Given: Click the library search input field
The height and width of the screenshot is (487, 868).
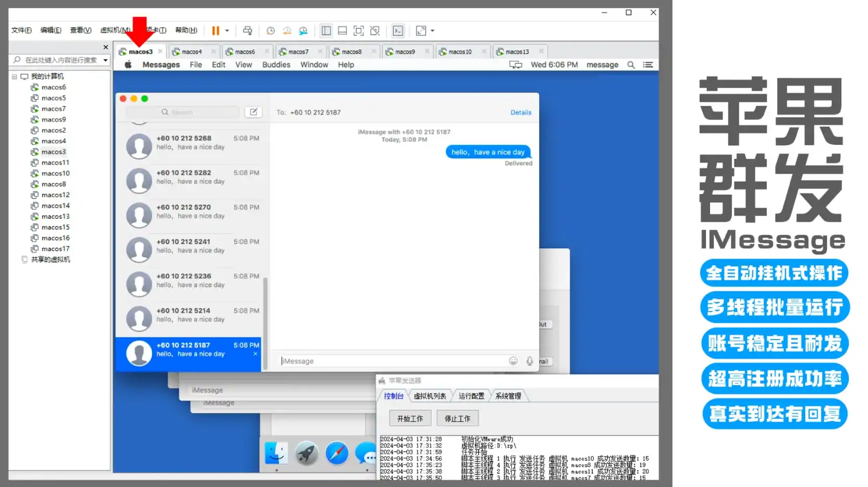Looking at the screenshot, I should point(61,60).
